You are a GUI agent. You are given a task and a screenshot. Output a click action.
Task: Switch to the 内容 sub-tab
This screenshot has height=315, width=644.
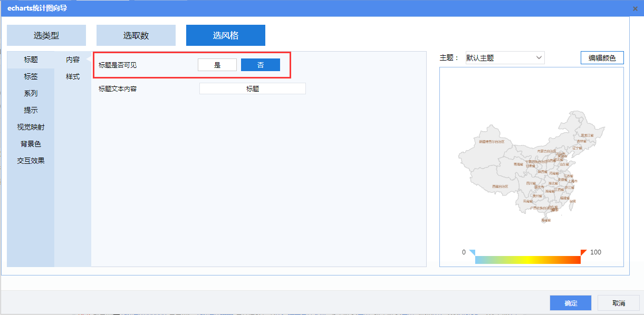[x=73, y=60]
